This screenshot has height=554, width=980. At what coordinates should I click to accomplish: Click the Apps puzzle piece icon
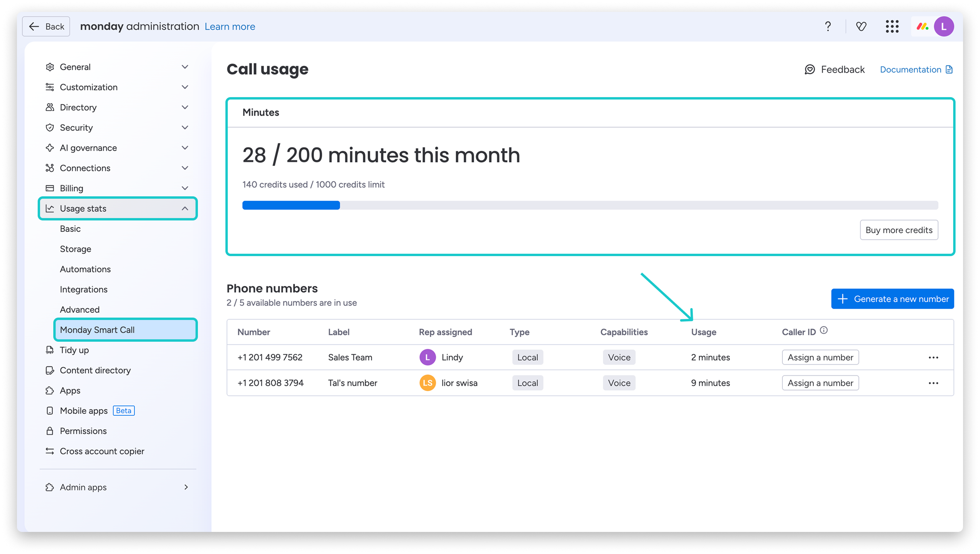coord(50,390)
